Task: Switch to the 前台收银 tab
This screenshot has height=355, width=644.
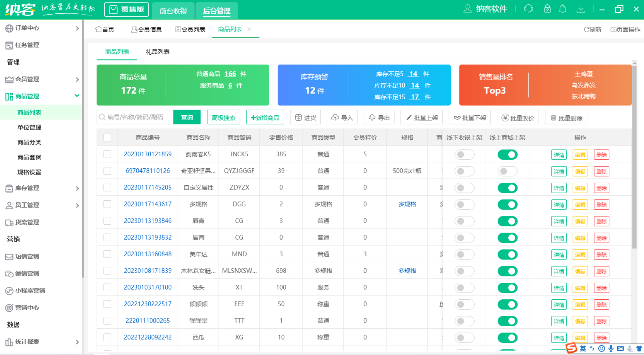Action: click(x=173, y=11)
